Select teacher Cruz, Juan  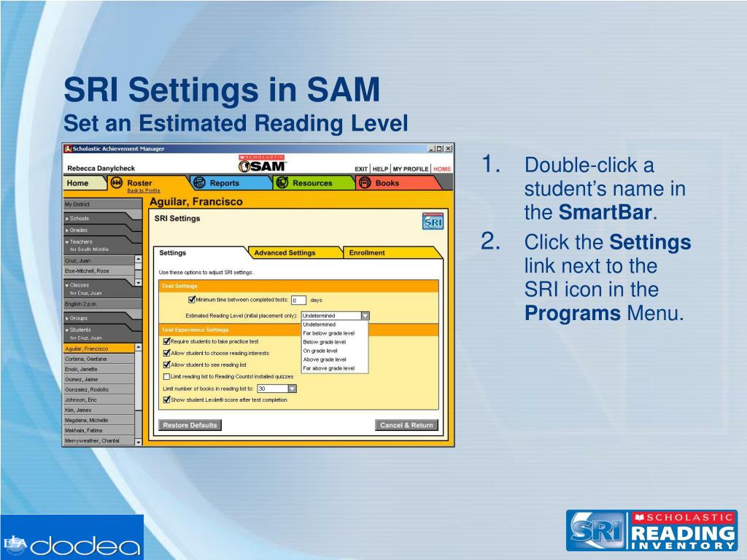[98, 260]
